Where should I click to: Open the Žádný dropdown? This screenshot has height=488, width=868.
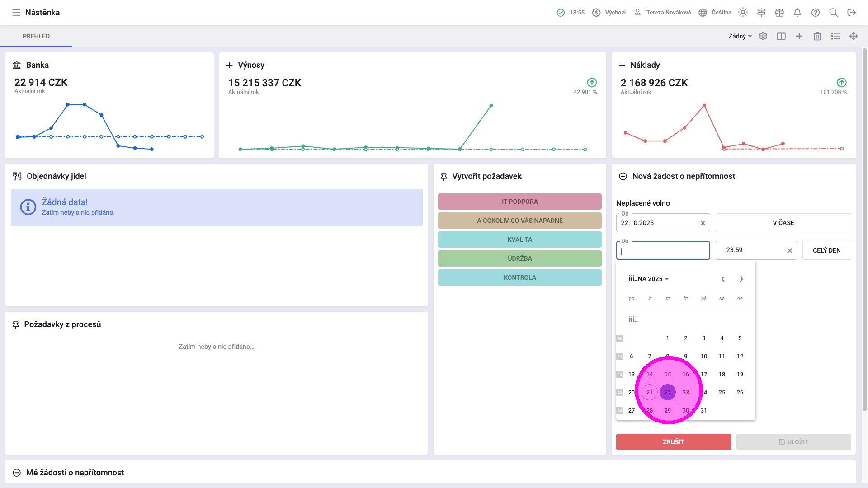(740, 36)
